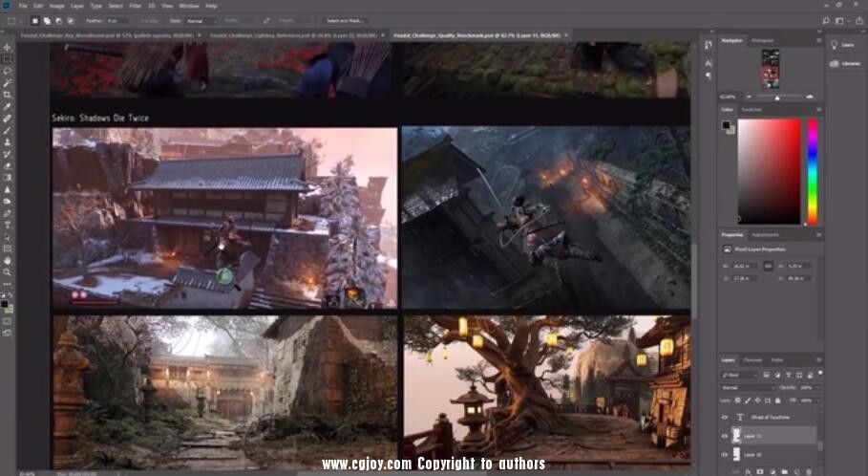Click the search icon in options bar

point(826,20)
